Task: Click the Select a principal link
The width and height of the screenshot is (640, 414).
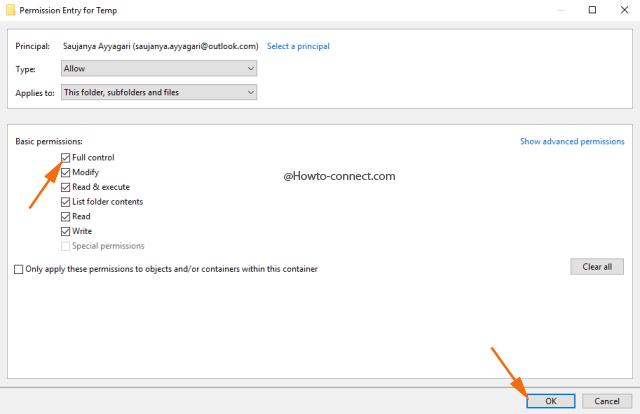Action: point(298,46)
